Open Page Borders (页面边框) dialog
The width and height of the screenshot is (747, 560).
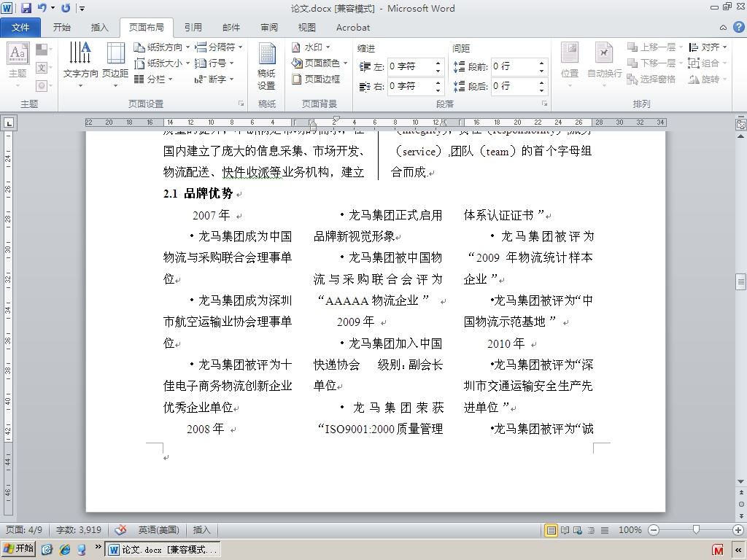(316, 79)
